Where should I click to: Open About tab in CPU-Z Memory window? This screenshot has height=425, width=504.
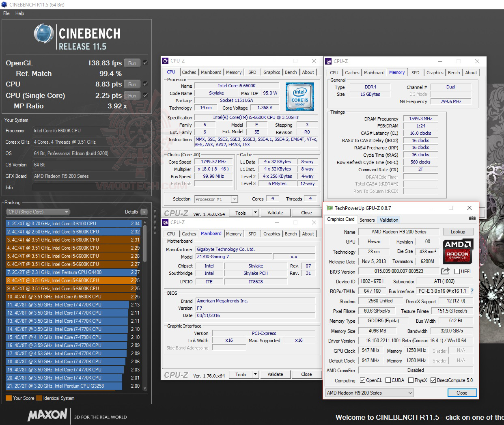471,73
